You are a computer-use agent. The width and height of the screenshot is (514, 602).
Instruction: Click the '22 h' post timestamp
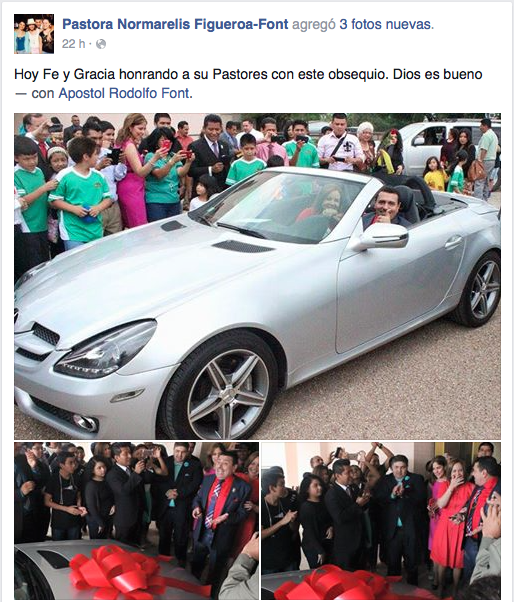click(73, 44)
